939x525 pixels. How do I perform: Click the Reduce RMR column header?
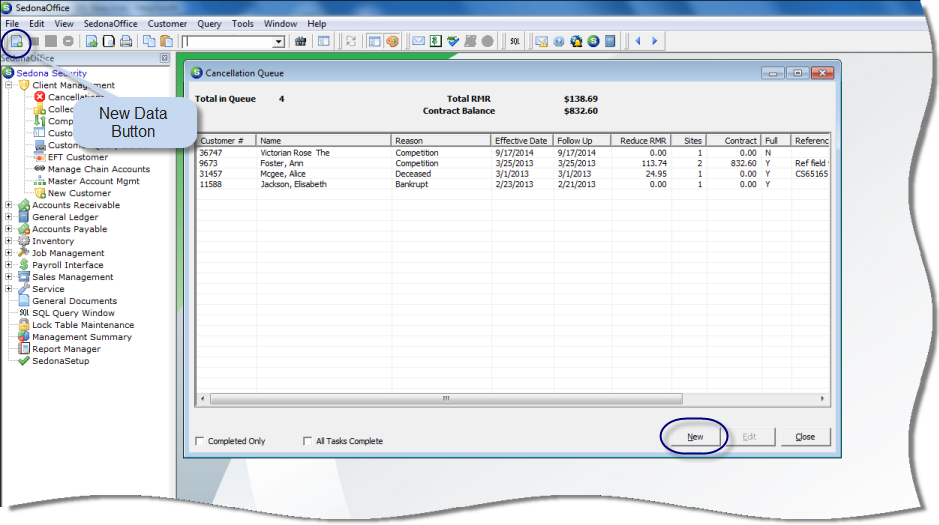tap(641, 141)
